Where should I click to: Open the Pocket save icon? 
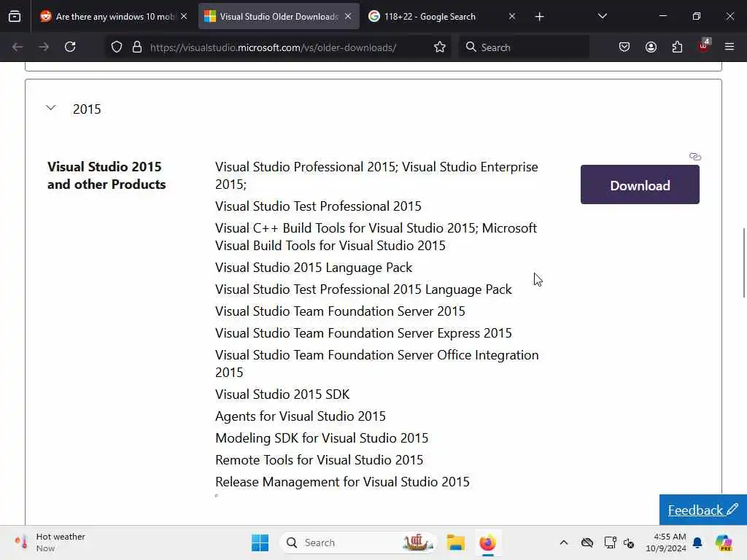[624, 47]
